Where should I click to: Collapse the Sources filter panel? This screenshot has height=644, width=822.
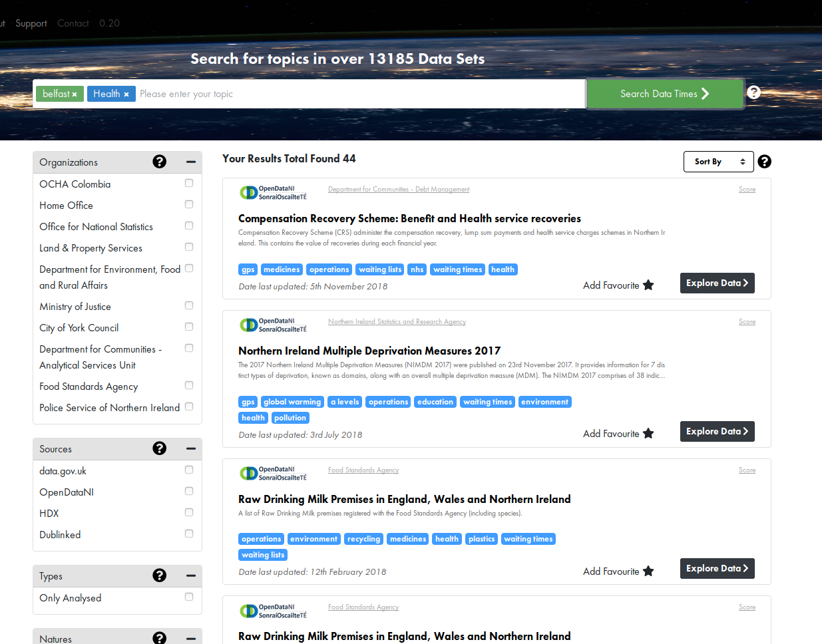tap(191, 448)
